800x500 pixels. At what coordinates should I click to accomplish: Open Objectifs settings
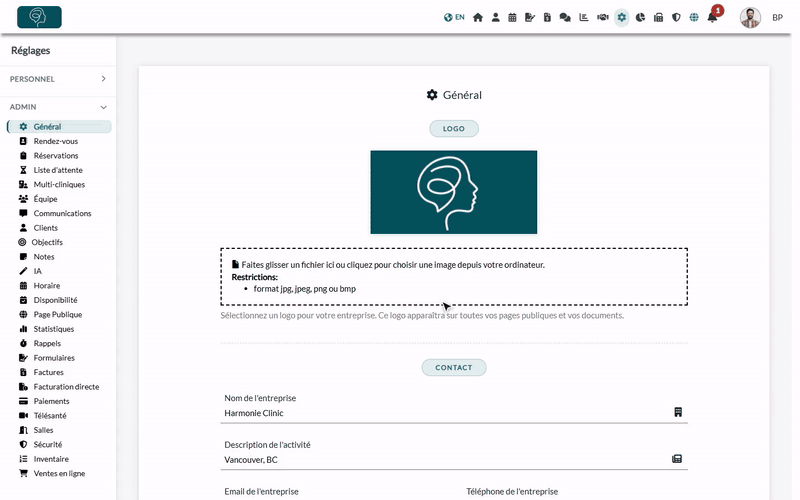pos(47,242)
